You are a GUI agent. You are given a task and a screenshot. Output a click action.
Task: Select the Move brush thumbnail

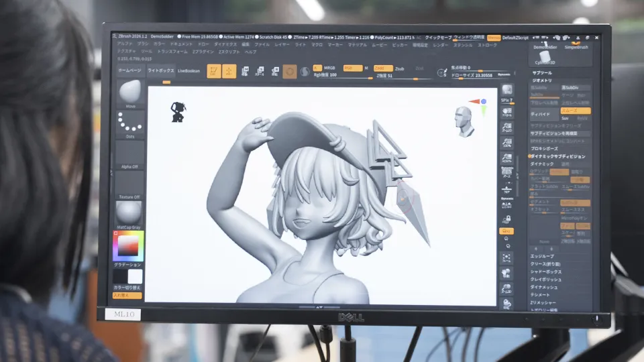coord(130,93)
